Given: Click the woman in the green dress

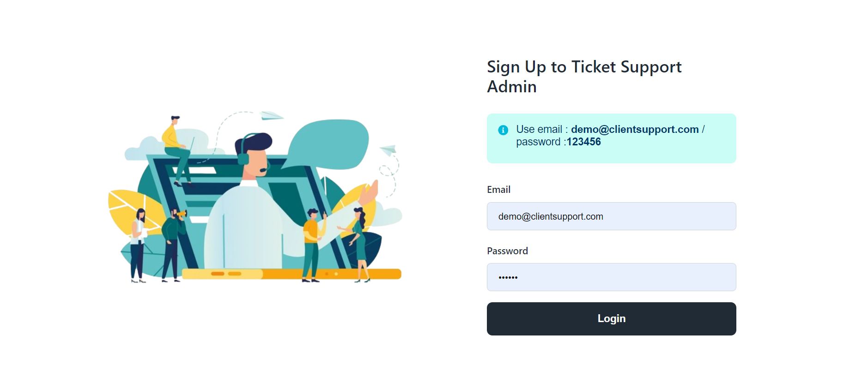Looking at the screenshot, I should click(x=358, y=241).
